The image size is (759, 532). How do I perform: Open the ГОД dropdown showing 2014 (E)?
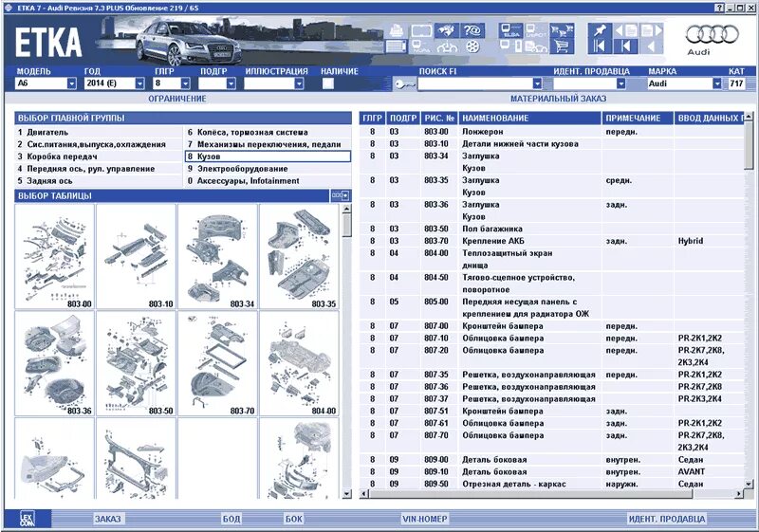click(x=139, y=83)
